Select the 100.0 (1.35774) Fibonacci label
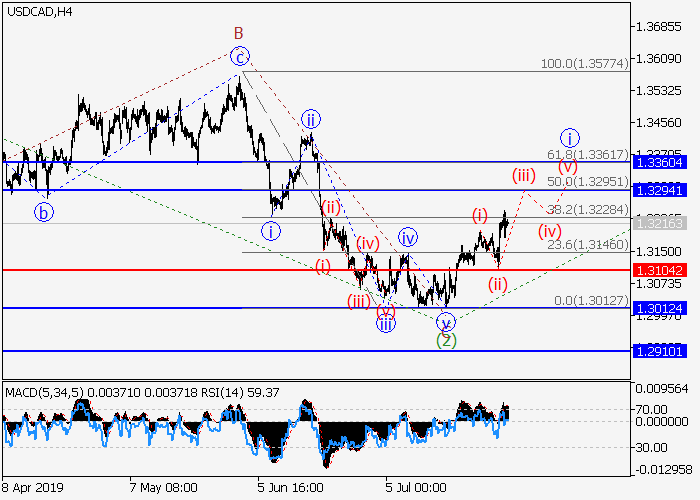The image size is (700, 500). pyautogui.click(x=584, y=63)
